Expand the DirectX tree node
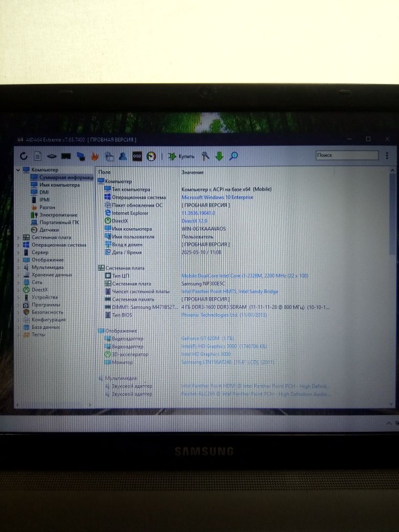Screen dimensions: 399x532 [x=18, y=290]
